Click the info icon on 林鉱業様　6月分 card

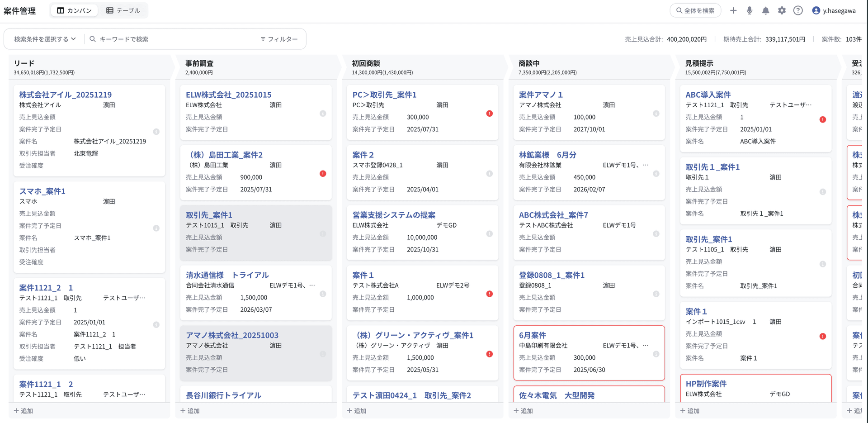656,173
